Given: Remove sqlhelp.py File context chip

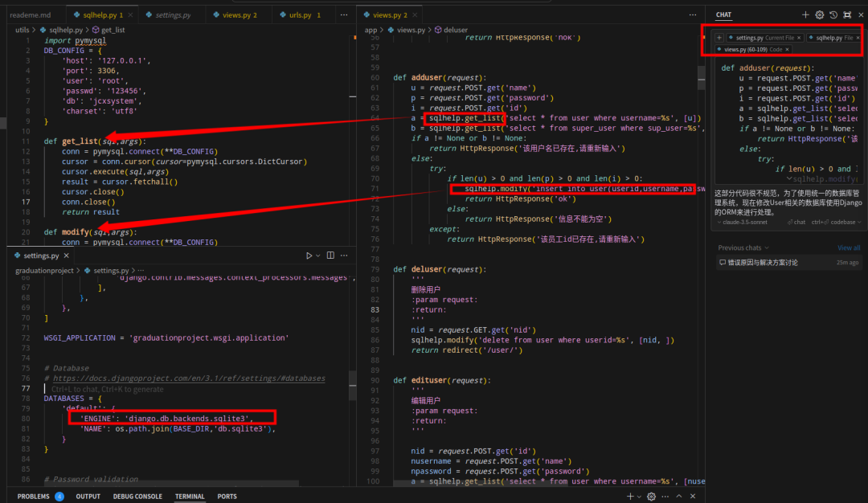Looking at the screenshot, I should coord(858,38).
